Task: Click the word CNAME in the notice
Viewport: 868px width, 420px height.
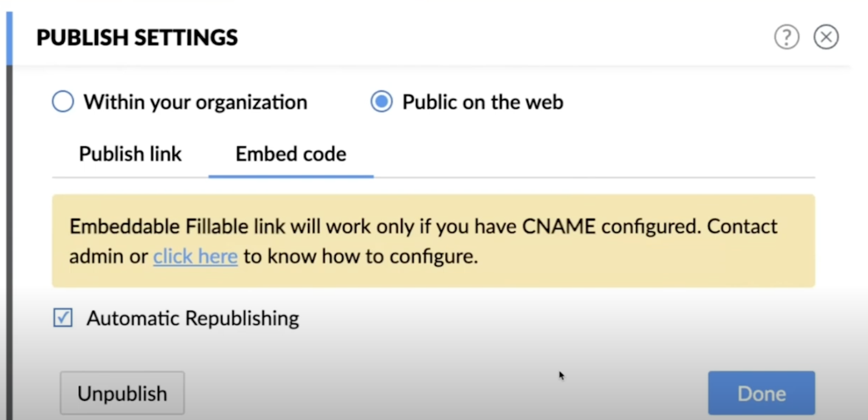Action: tap(558, 227)
